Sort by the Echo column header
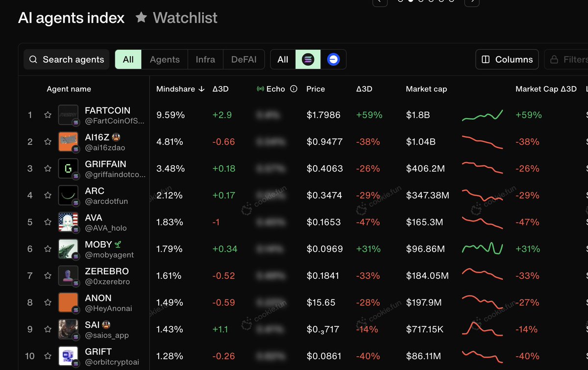The image size is (588, 370). click(x=276, y=89)
